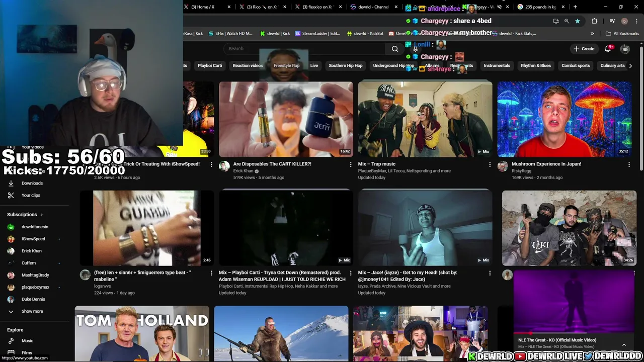
Task: Open a new browser tab
Action: point(575,7)
